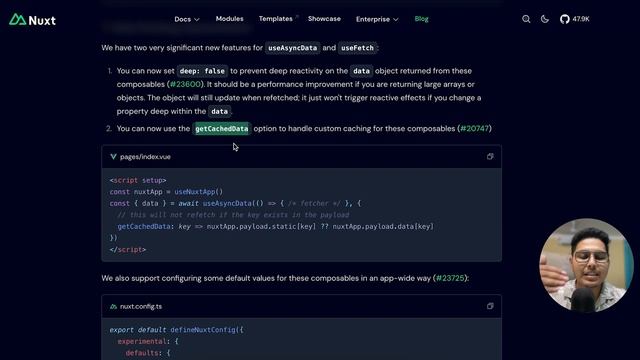
Task: Open pull request link #23725
Action: (450, 278)
